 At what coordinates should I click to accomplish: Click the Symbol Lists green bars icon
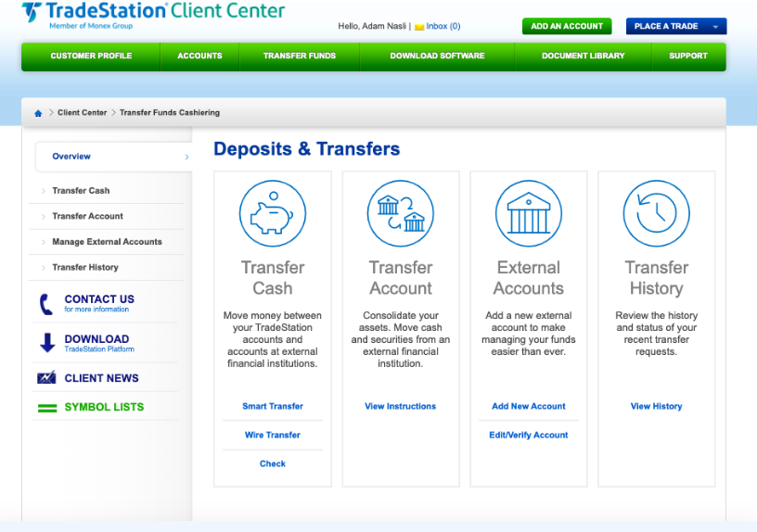click(x=46, y=408)
